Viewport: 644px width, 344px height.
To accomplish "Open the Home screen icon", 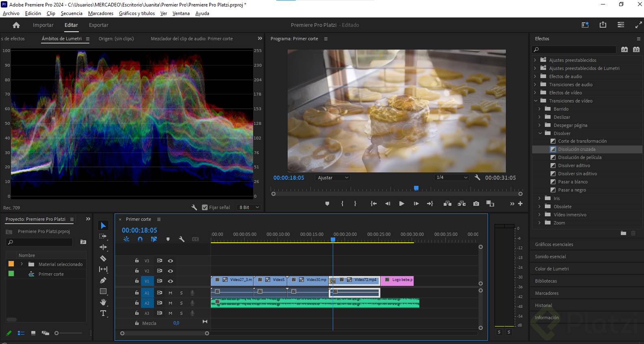I will [x=16, y=25].
